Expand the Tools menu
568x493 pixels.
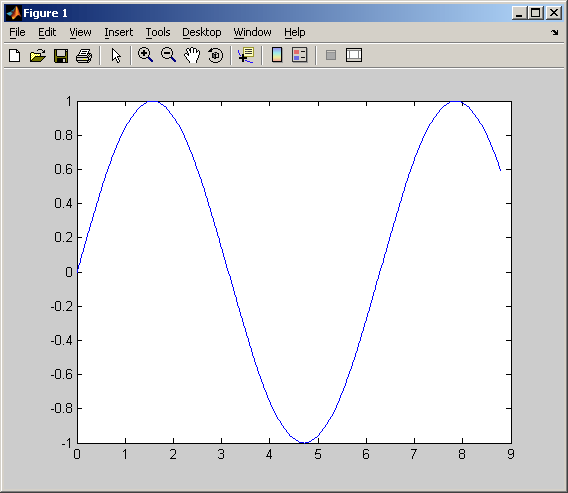point(158,32)
